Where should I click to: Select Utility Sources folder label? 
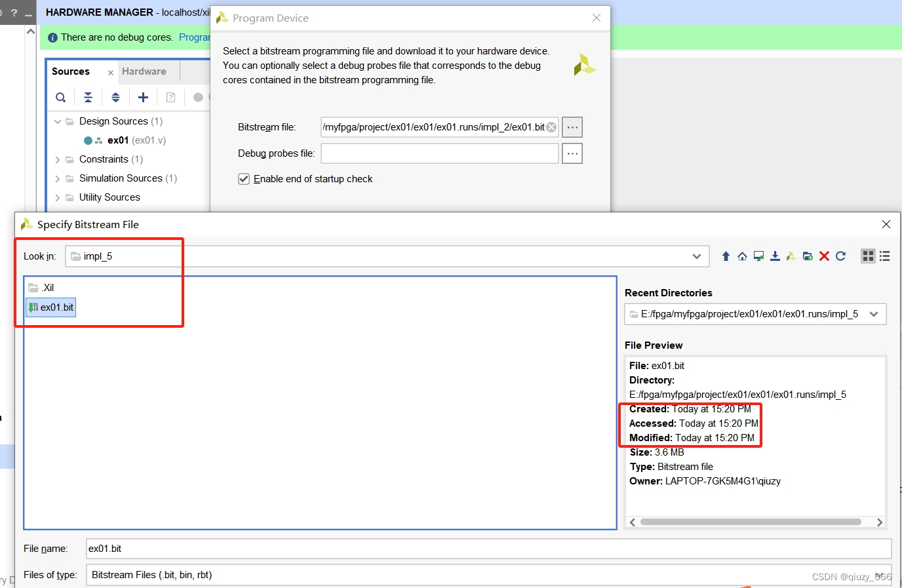pos(109,197)
